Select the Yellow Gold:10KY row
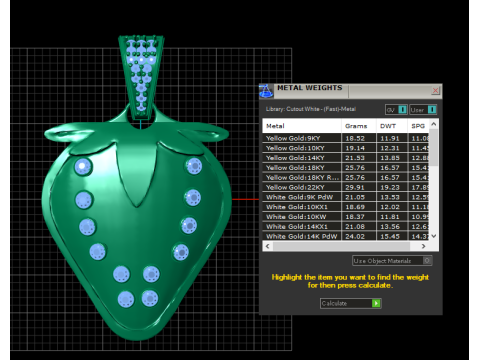Image resolution: width=480 pixels, height=360 pixels. click(346, 148)
